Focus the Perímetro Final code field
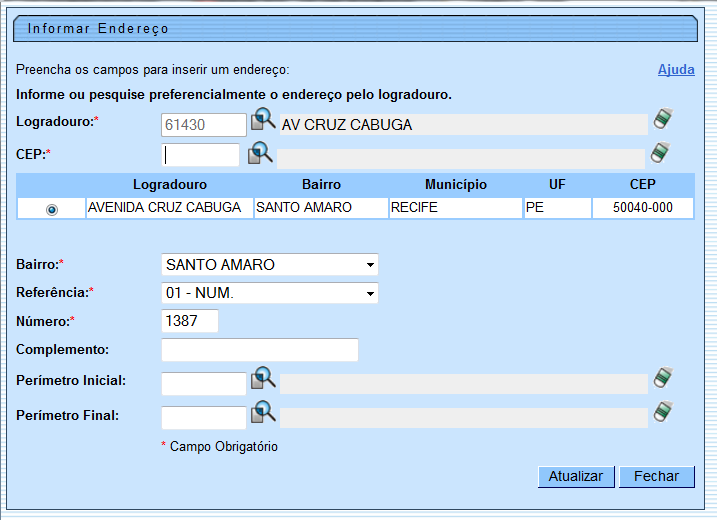This screenshot has height=520, width=717. [203, 416]
